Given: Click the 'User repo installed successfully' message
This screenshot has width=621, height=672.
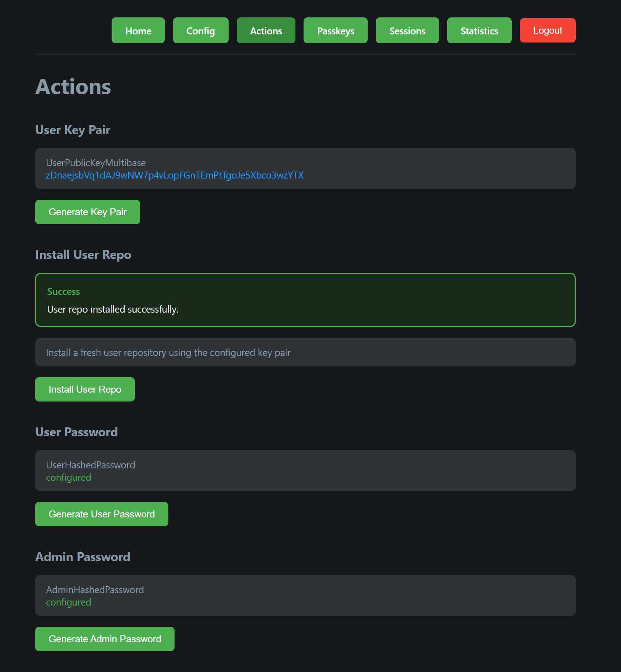Looking at the screenshot, I should (x=112, y=310).
